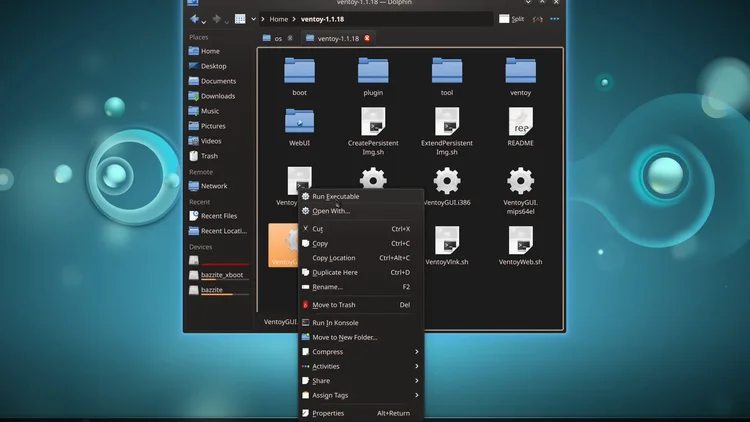Open back history dropdown arrow
This screenshot has height=422, width=750.
coord(204,22)
